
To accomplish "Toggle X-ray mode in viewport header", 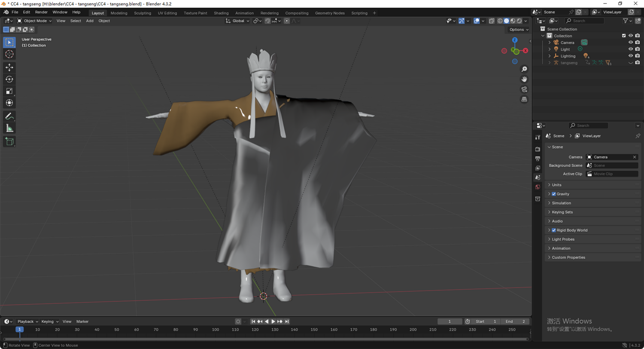I will (492, 21).
